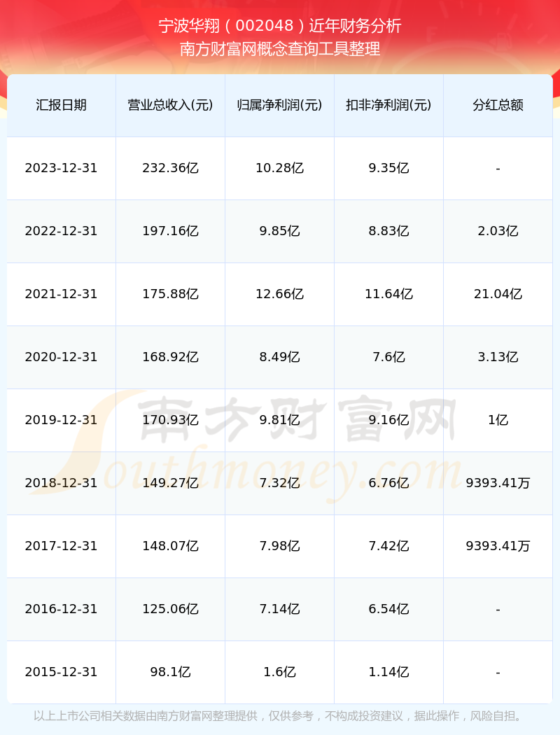Click the subtitle 南方财富网概念查询工具整理
Image resolution: width=560 pixels, height=735 pixels.
280,49
